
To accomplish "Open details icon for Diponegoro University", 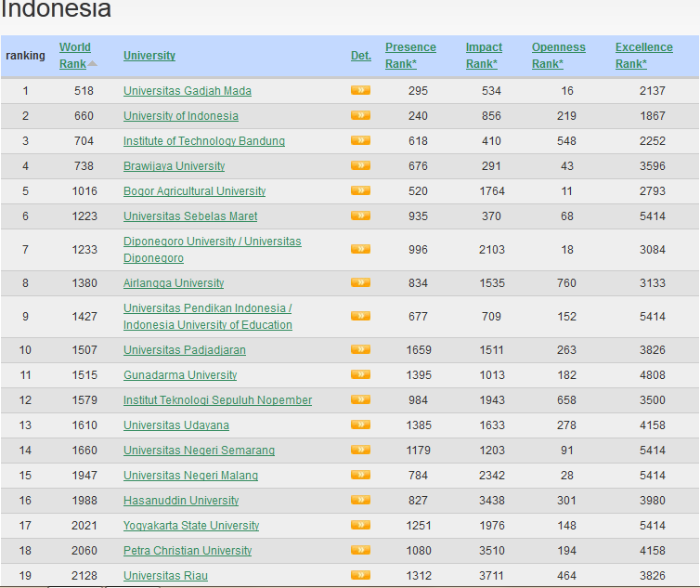I will 360,249.
